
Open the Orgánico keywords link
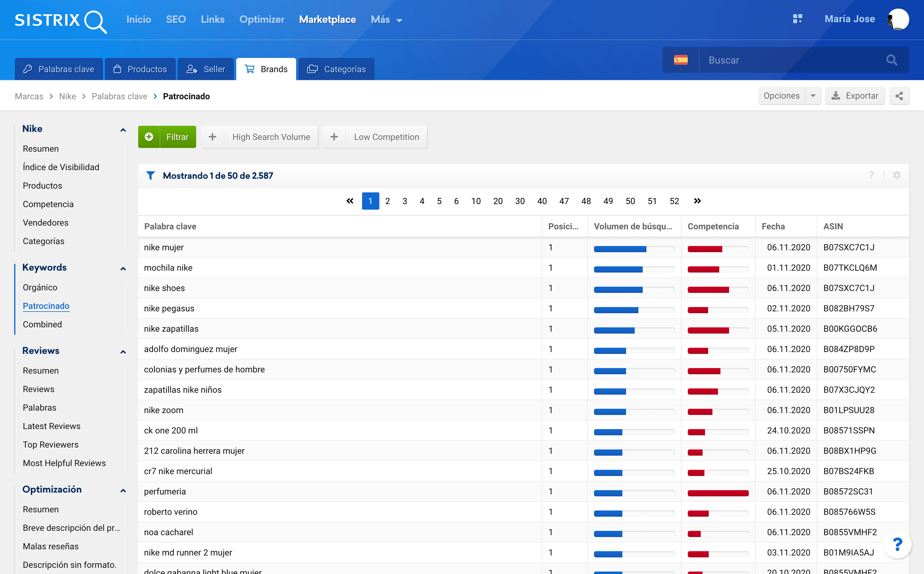click(x=40, y=287)
